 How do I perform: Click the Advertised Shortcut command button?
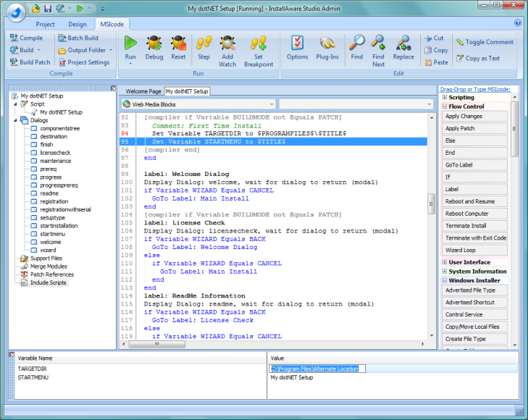tap(474, 302)
